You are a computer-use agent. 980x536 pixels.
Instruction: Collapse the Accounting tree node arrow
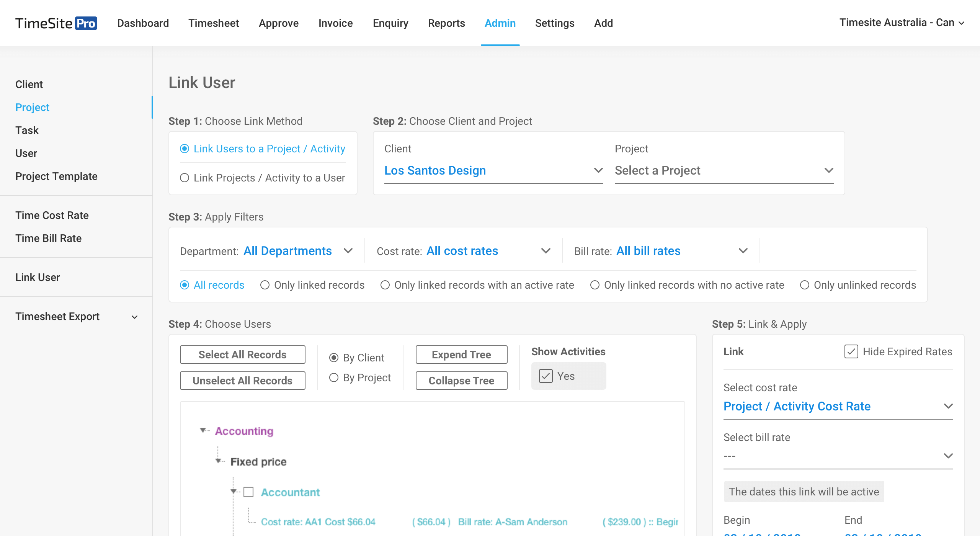pos(203,430)
